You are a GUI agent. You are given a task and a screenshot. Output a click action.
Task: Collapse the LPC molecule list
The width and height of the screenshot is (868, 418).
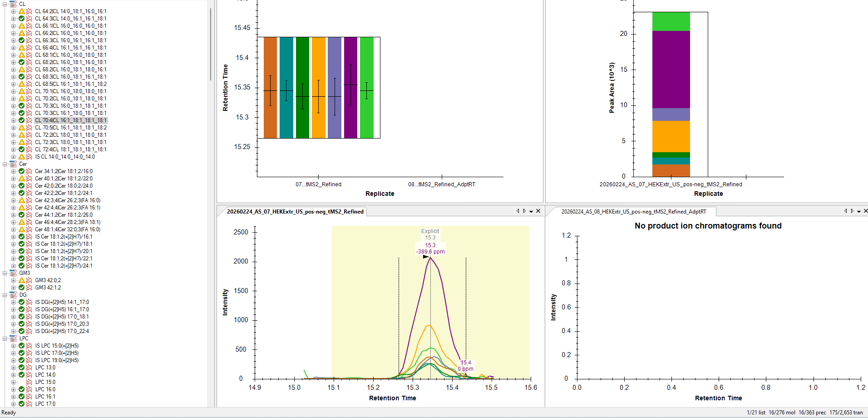(5, 338)
